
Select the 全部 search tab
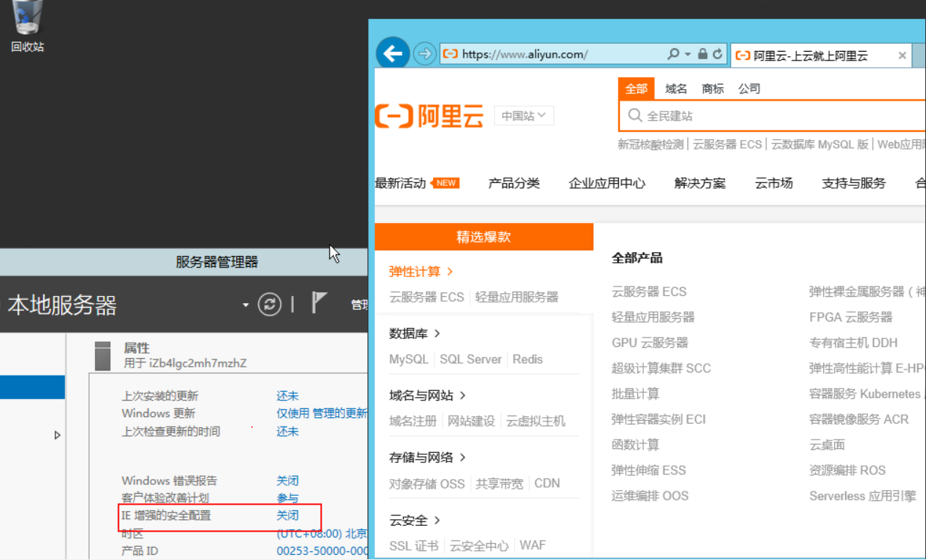pyautogui.click(x=637, y=89)
